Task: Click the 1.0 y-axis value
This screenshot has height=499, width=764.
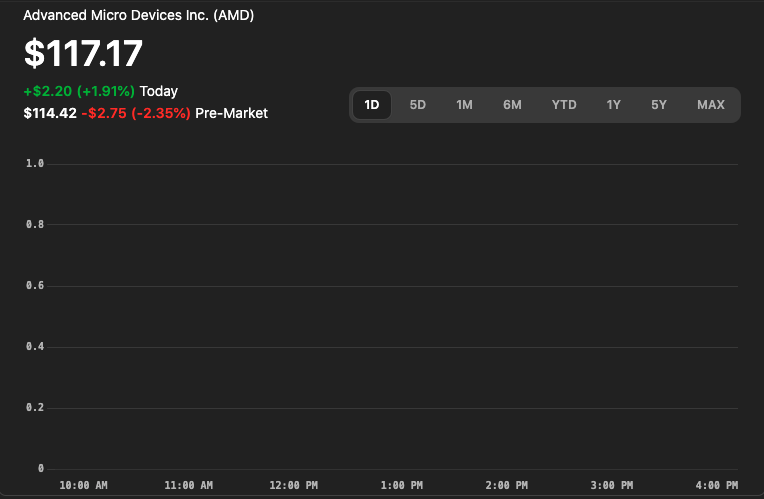Action: click(35, 163)
